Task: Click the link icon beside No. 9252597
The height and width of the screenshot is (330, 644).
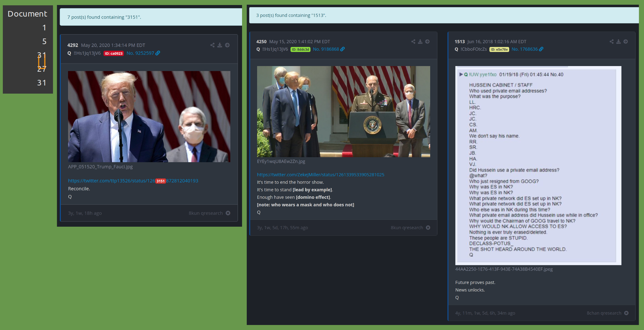Action: coord(158,53)
